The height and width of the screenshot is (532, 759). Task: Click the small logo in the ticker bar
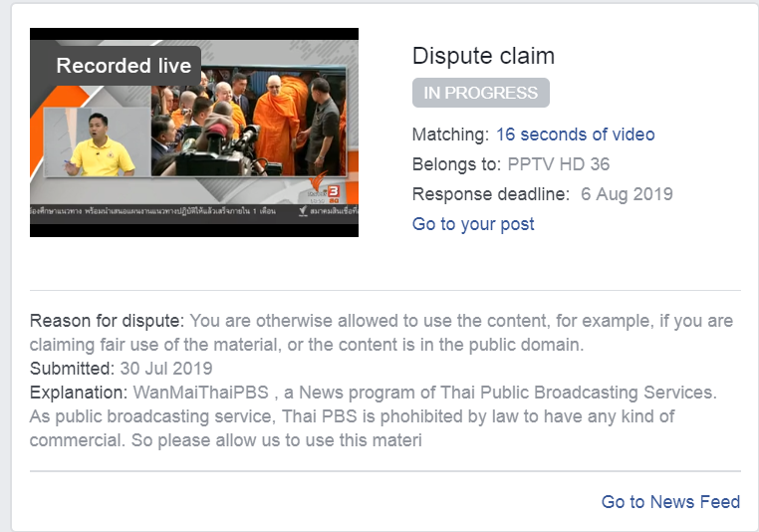tap(304, 211)
